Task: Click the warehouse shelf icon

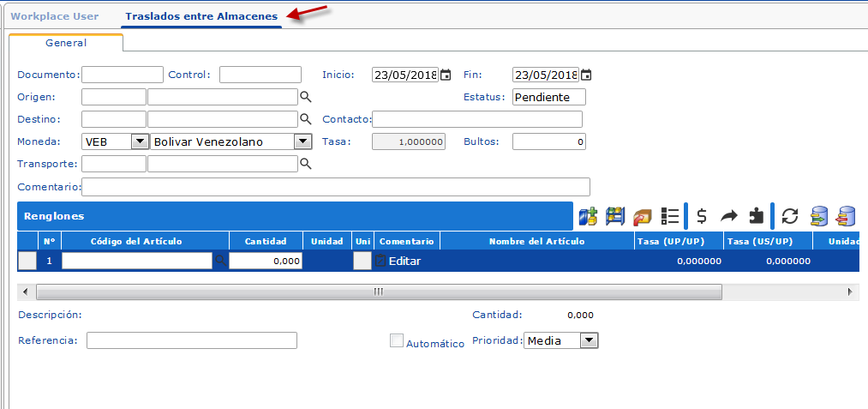Action: click(615, 216)
